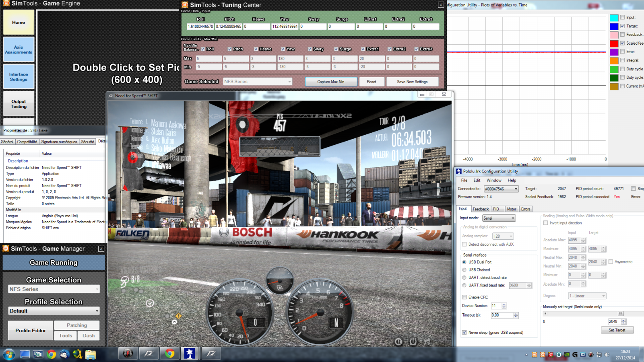Open NFS Series dropdown in Game Manager
This screenshot has height=362, width=644.
(54, 289)
